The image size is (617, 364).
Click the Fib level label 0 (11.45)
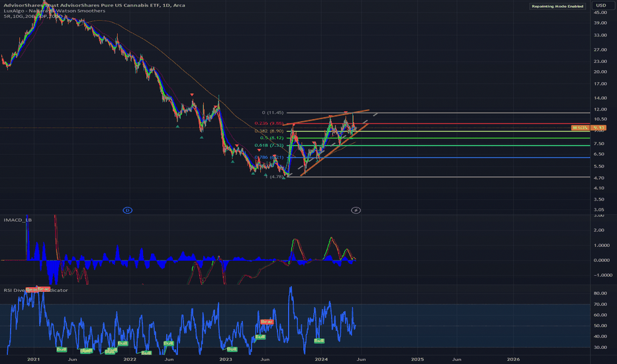coord(273,113)
